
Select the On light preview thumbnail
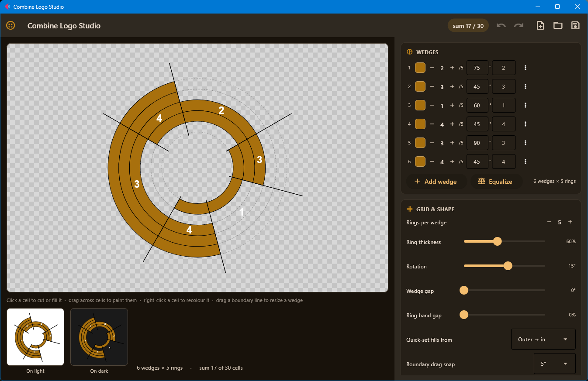[35, 337]
